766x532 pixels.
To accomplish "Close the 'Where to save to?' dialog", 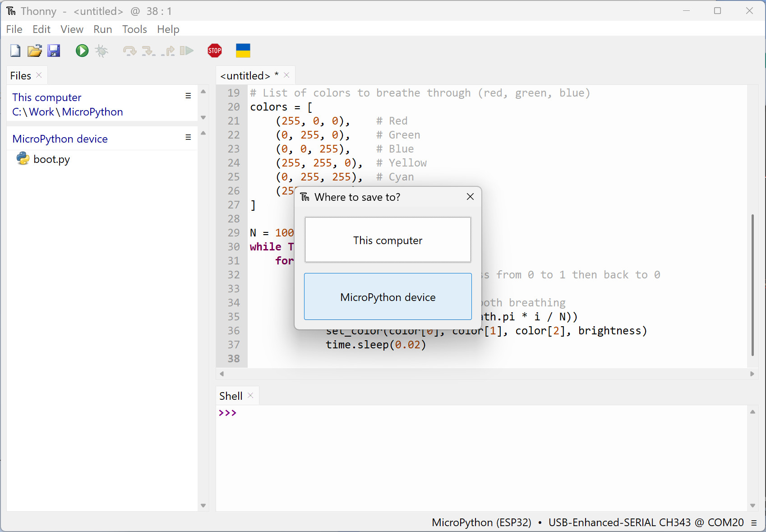I will point(470,197).
